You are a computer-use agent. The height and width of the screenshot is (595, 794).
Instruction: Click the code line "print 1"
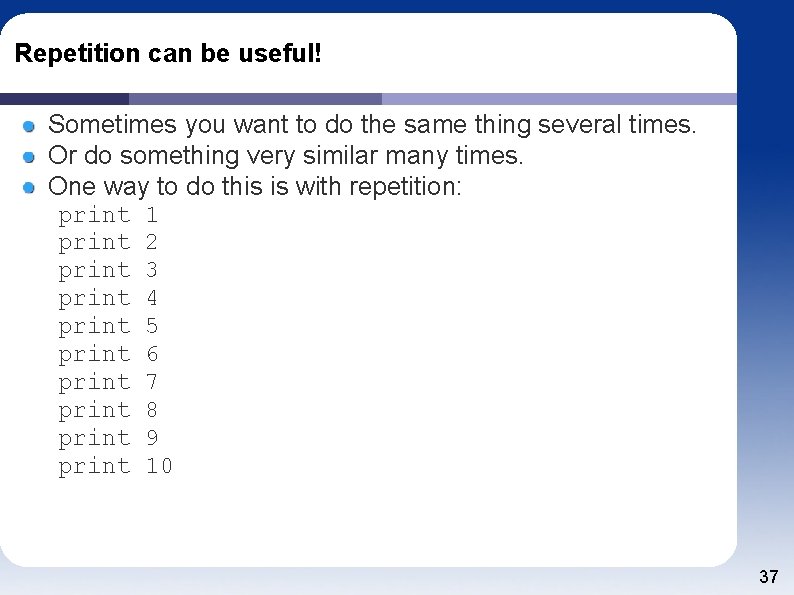click(108, 216)
